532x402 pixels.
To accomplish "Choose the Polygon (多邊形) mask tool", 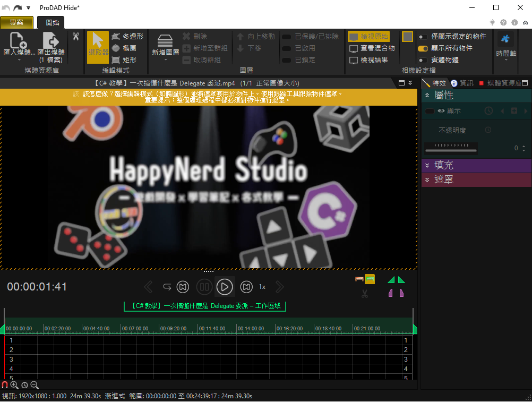I will point(127,36).
